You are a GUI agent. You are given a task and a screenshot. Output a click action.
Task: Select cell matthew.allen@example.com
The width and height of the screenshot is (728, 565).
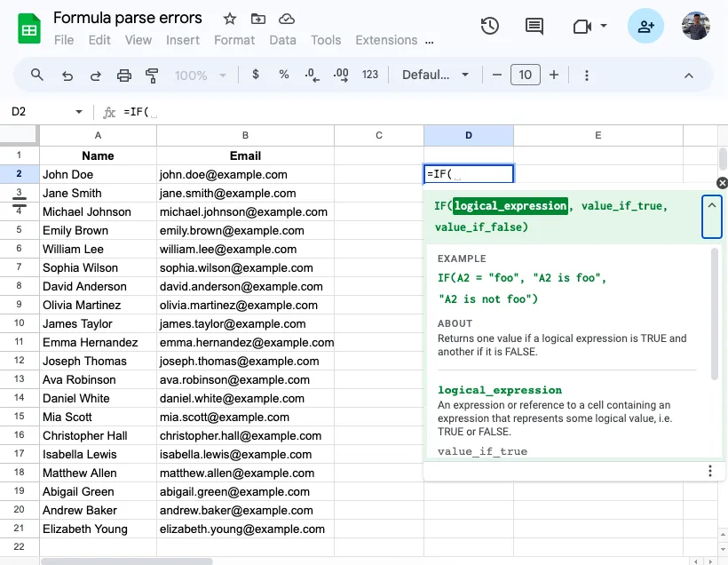point(245,473)
